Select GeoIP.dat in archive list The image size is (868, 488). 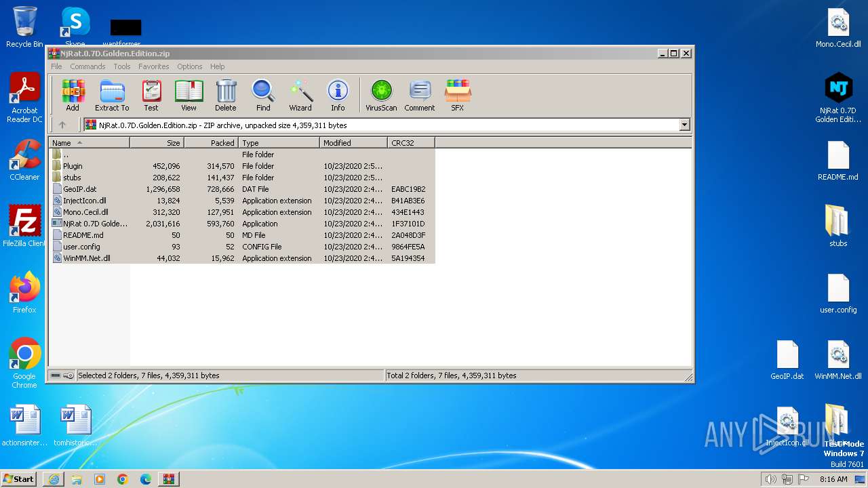242,189
